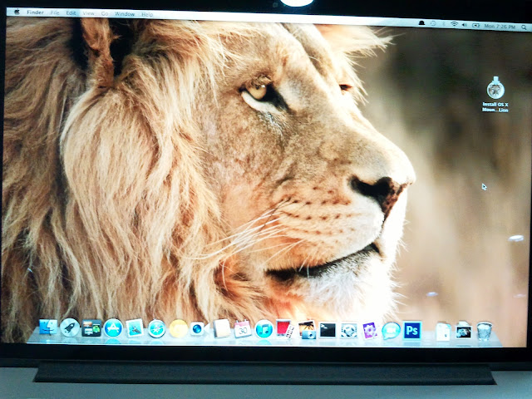Open the Apple menu

tap(17, 12)
